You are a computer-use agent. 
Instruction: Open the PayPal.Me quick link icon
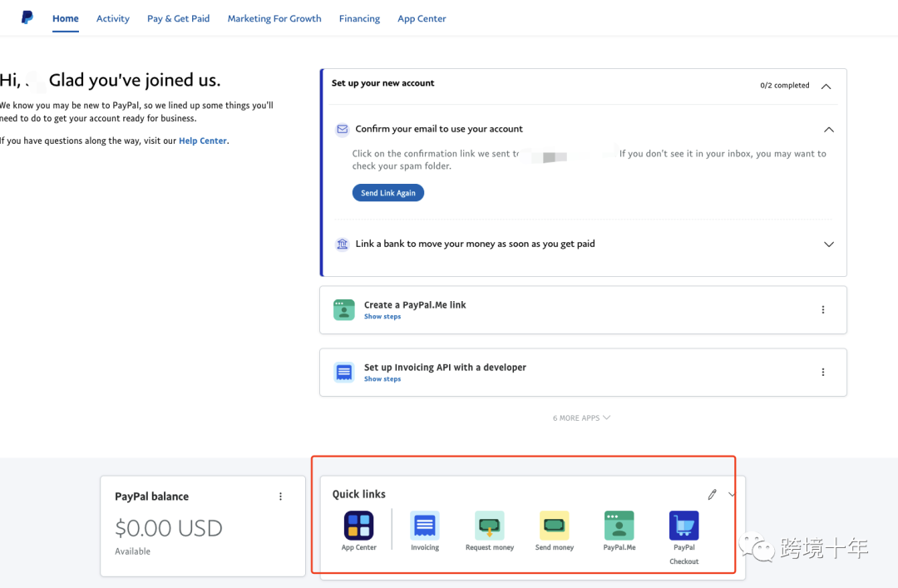click(x=619, y=526)
